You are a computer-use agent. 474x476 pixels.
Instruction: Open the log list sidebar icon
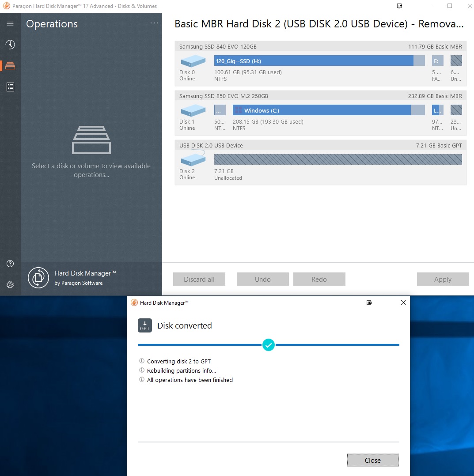coord(10,87)
